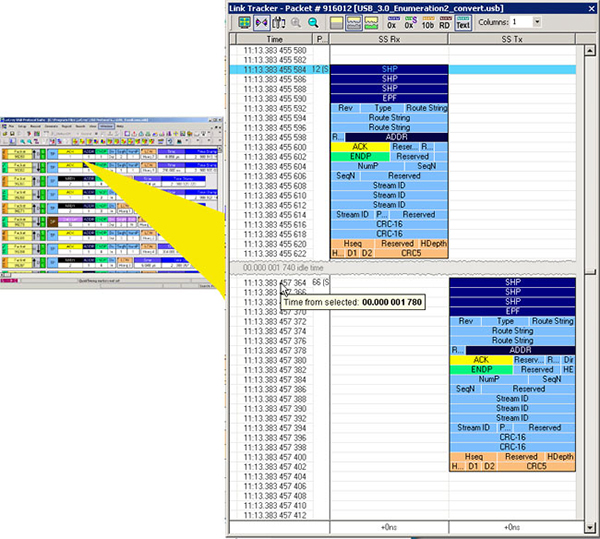Toggle the 10b symbol display button
Viewport: 600px width, 539px height.
point(430,22)
